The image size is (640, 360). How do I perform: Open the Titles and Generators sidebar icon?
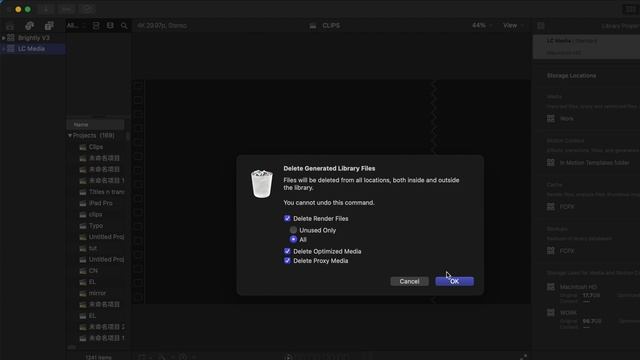tap(49, 26)
